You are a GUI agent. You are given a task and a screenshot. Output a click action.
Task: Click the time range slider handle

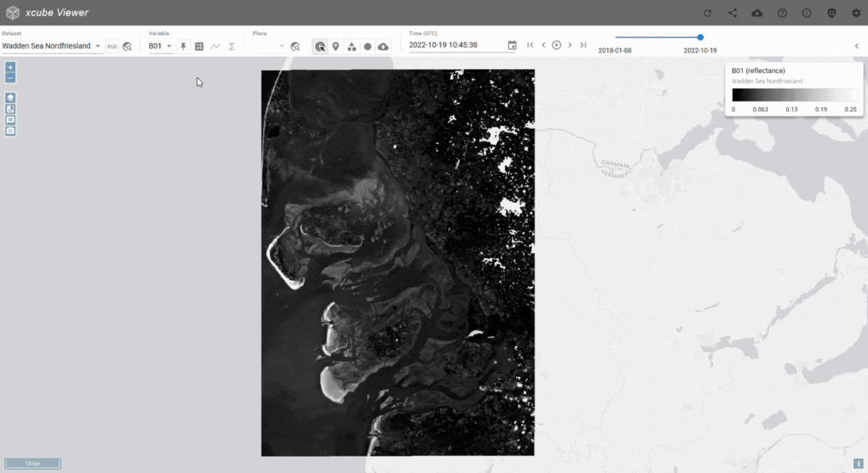click(700, 37)
